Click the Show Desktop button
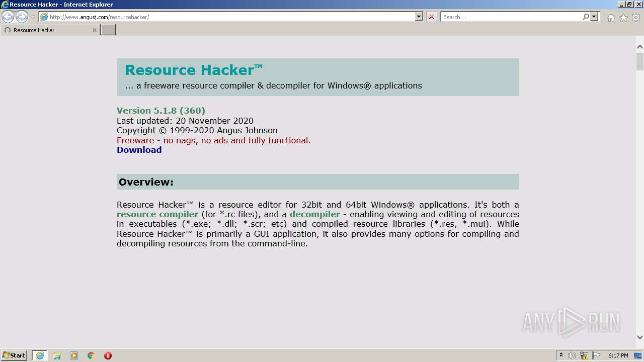Screen dimensions: 644x362 [x=639, y=355]
